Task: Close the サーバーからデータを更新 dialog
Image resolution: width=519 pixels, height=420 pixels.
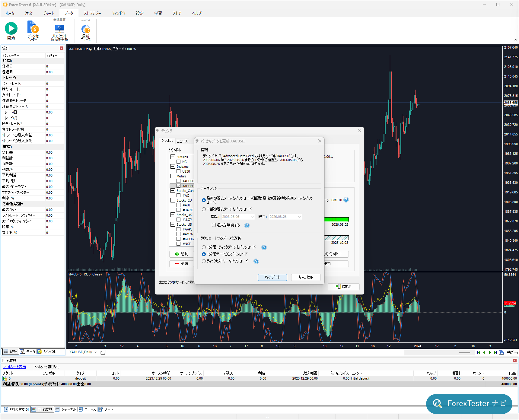Action: 320,141
